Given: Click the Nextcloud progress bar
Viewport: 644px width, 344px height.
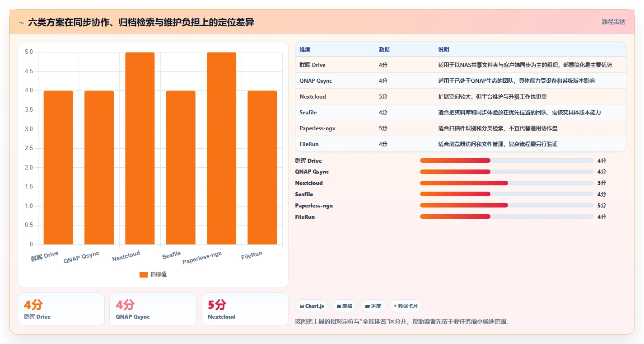Looking at the screenshot, I should (x=507, y=183).
